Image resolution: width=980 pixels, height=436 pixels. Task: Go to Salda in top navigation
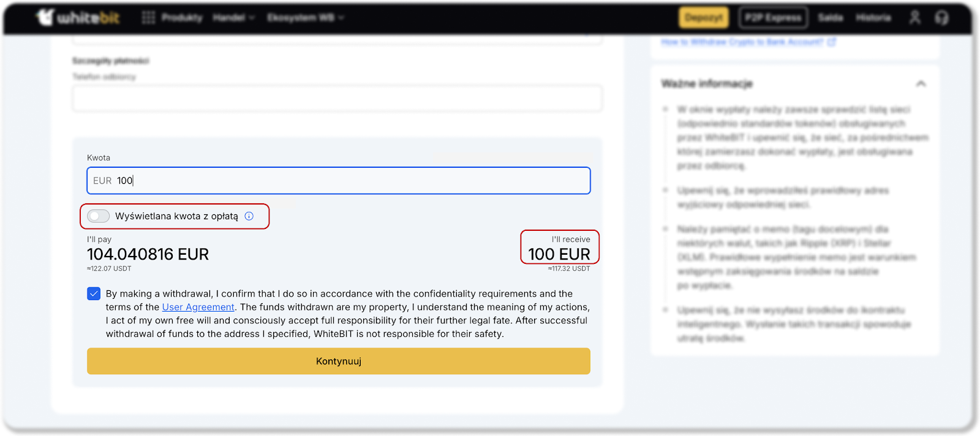click(x=830, y=17)
